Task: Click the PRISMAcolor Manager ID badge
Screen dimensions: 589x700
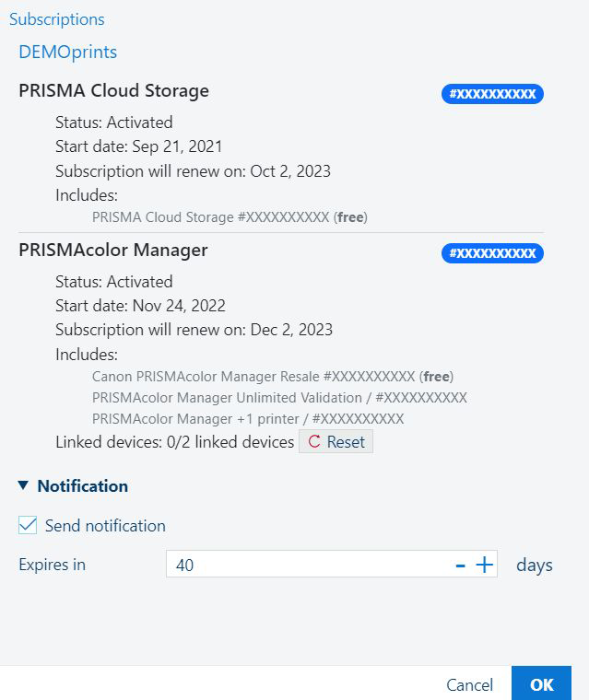Action: (x=492, y=253)
